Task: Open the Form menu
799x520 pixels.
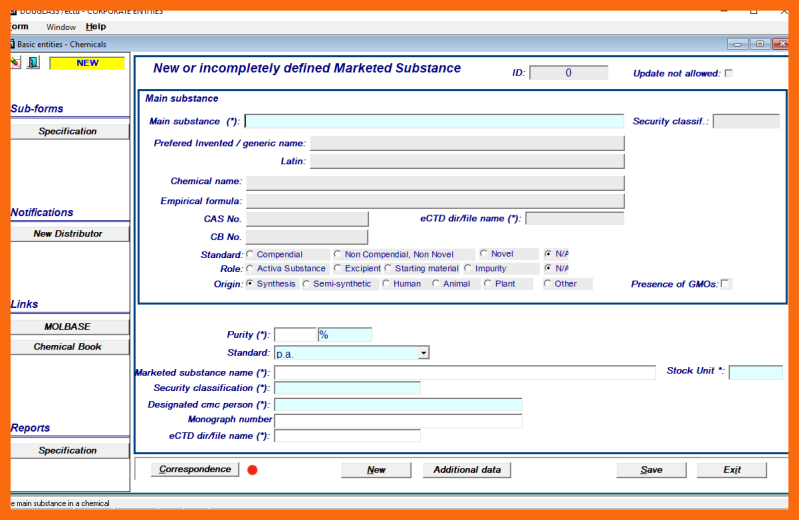Action: 19,27
